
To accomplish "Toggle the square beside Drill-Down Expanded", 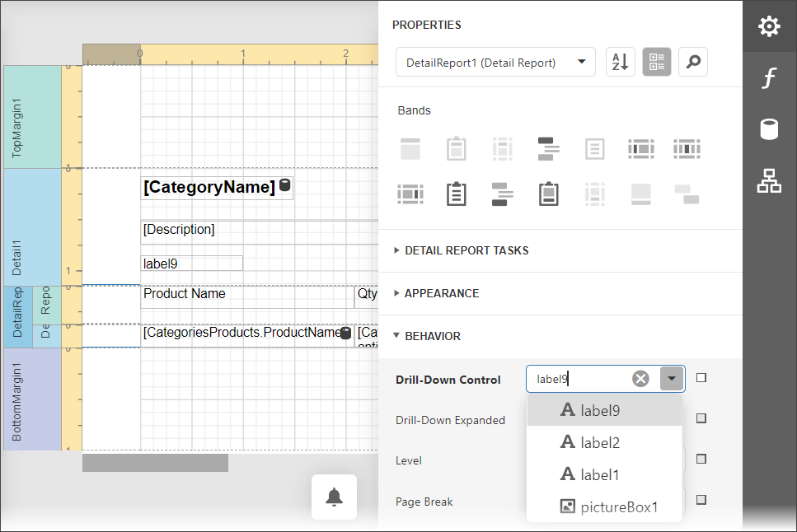I will pyautogui.click(x=701, y=418).
